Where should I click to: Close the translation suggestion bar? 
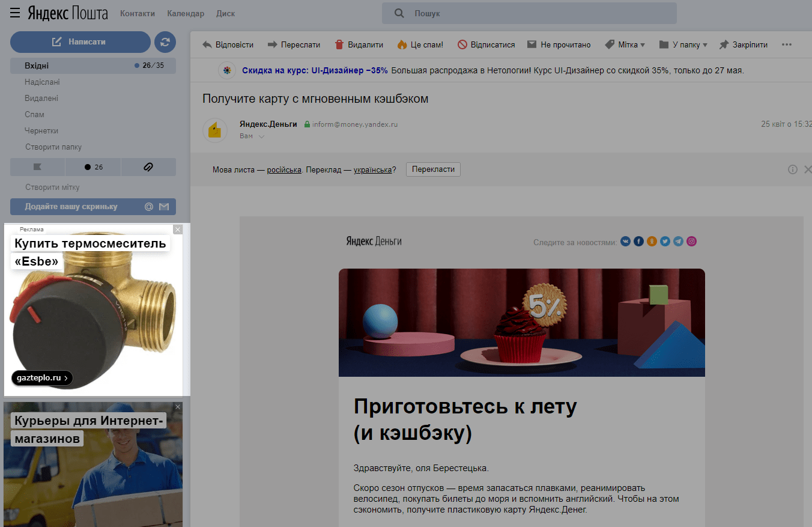coord(808,169)
